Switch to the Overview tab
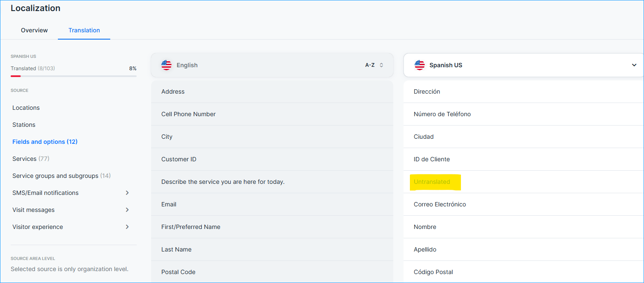Viewport: 644px width, 283px height. [x=34, y=30]
